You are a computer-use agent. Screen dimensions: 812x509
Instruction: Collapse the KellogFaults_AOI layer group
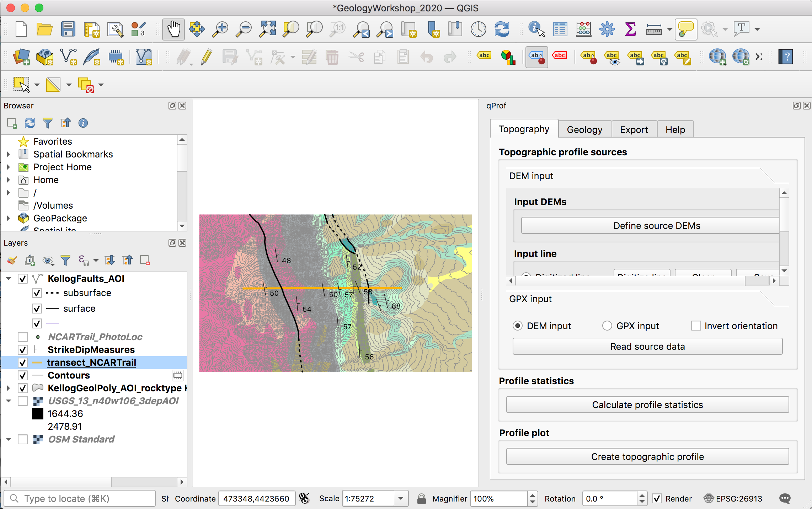(9, 278)
